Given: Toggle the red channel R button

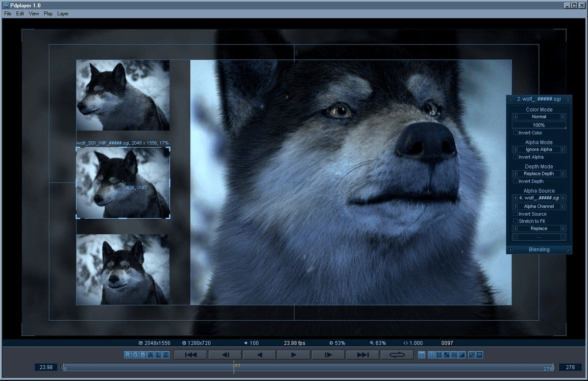Looking at the screenshot, I should (128, 355).
